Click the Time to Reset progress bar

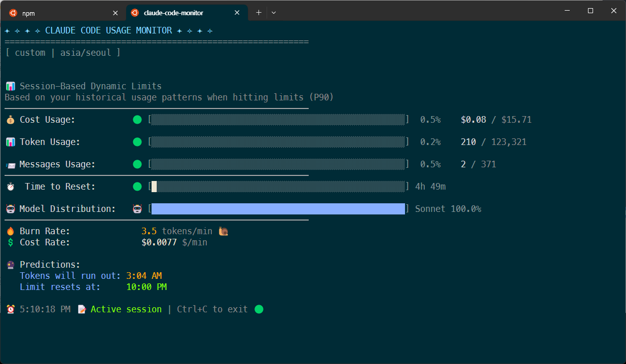coord(278,187)
